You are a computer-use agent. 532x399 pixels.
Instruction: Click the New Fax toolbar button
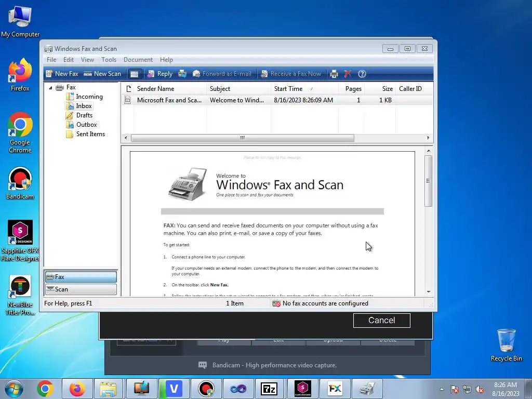pos(62,74)
